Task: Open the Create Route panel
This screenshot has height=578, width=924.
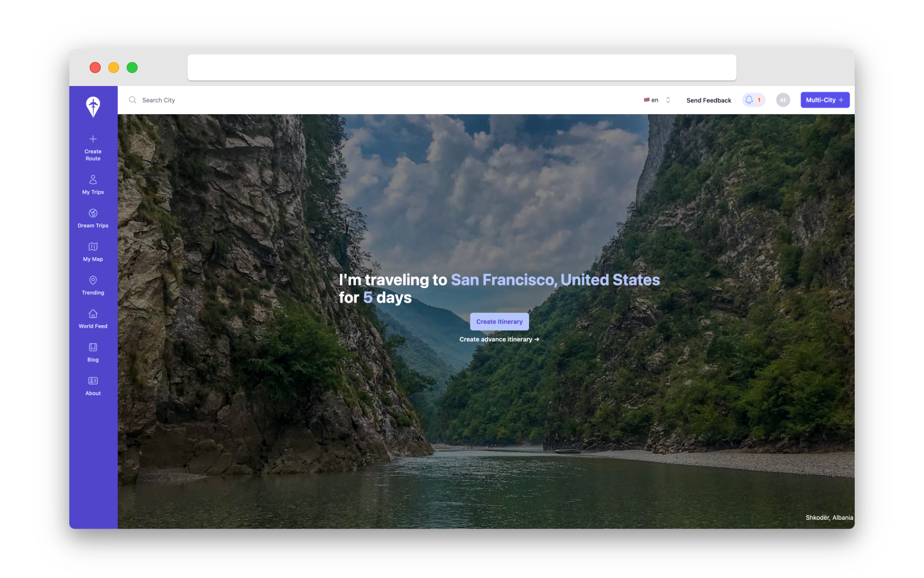Action: coord(93,148)
